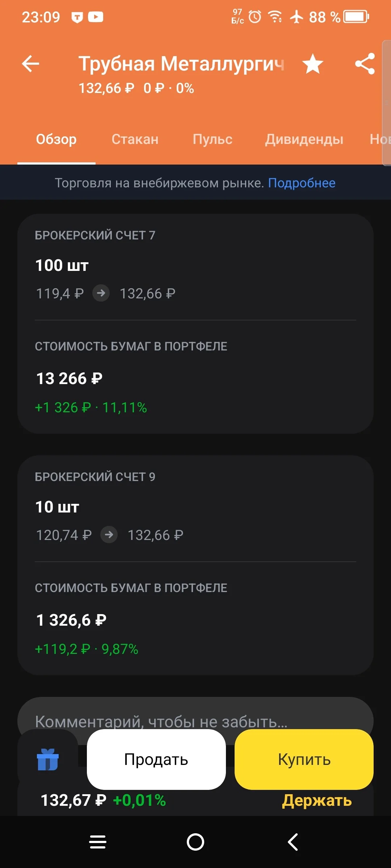Open the Брокерский счет 7 position card
Viewport: 391px width, 868px height.
click(195, 324)
